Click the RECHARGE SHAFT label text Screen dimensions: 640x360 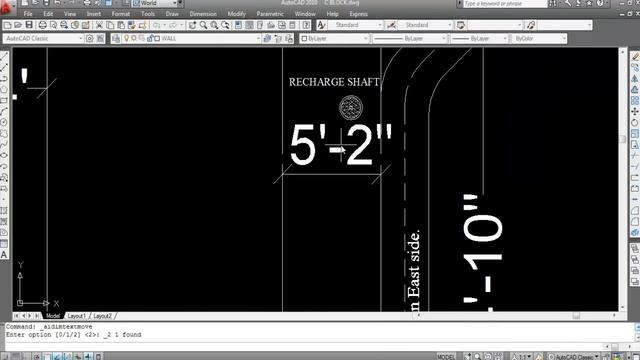point(334,82)
